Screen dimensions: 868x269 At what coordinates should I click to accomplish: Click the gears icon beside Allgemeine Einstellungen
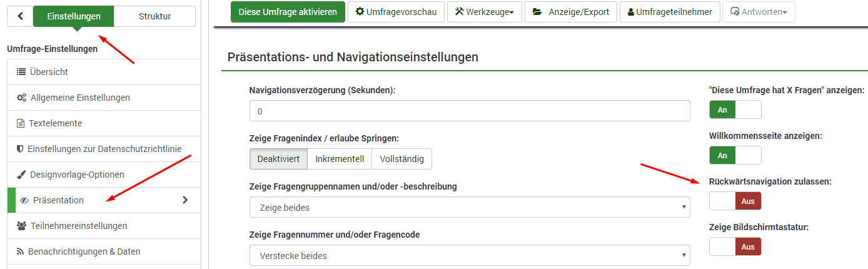coord(21,98)
